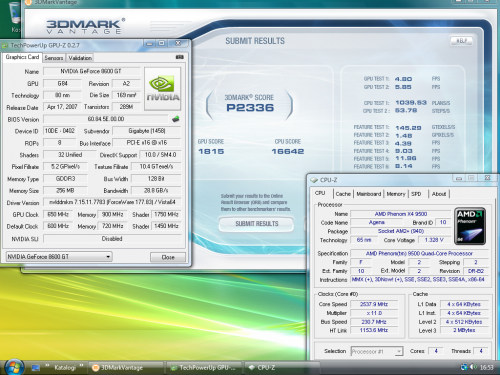Click the TechPowerUp GPU-Z taskbar button
The image size is (500, 375).
point(204,367)
